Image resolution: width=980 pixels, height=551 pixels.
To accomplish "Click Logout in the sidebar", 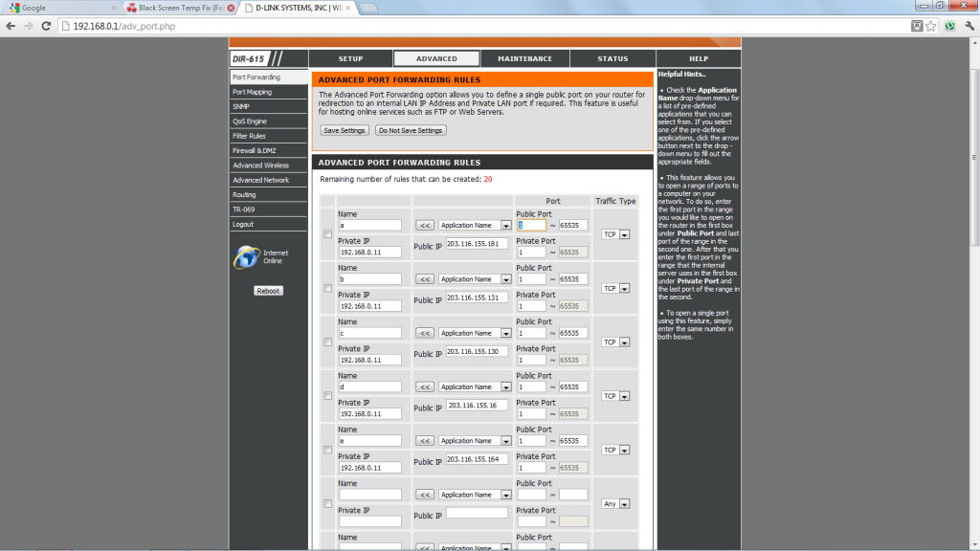I will (x=268, y=224).
